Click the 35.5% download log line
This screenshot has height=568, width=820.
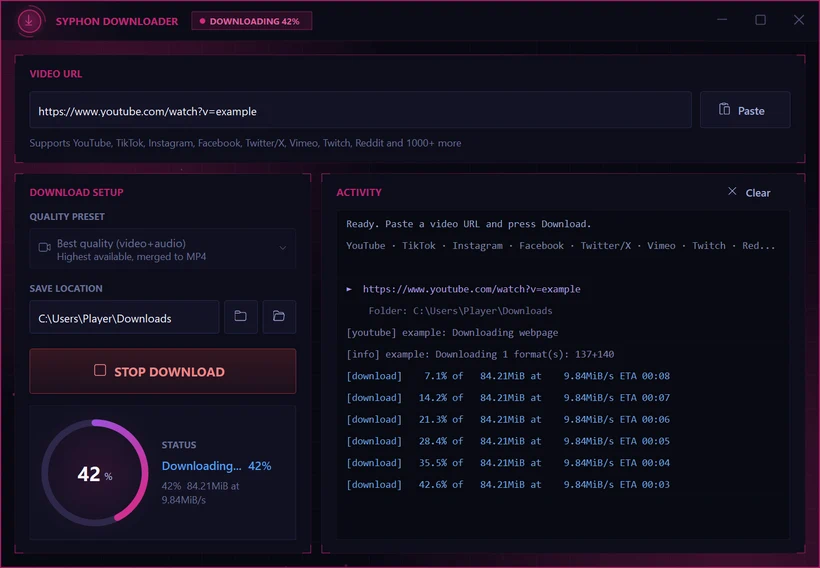tap(508, 463)
